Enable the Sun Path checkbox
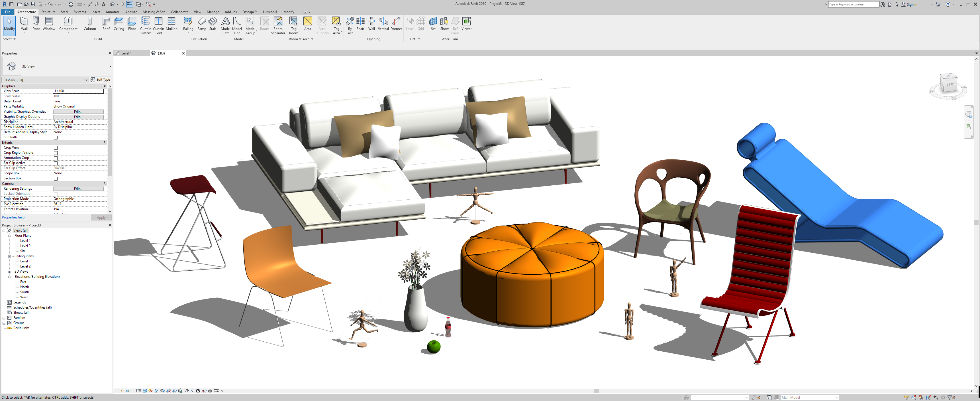The height and width of the screenshot is (401, 980). point(56,137)
